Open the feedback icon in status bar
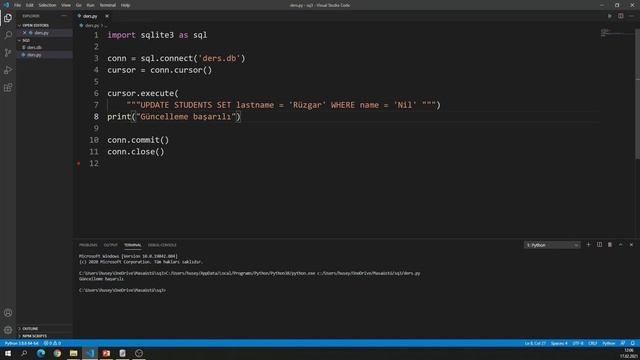 click(623, 343)
